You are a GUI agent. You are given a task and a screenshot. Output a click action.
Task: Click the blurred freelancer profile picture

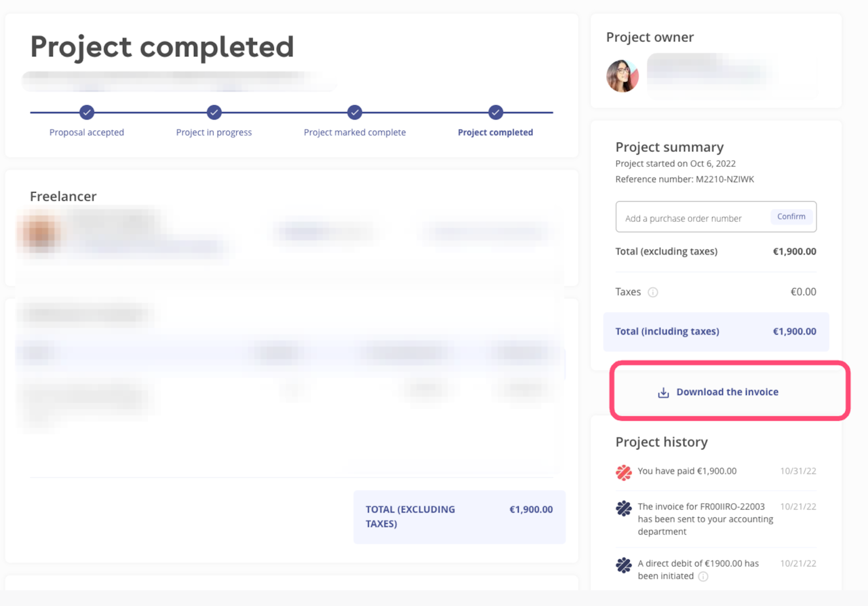coord(41,233)
